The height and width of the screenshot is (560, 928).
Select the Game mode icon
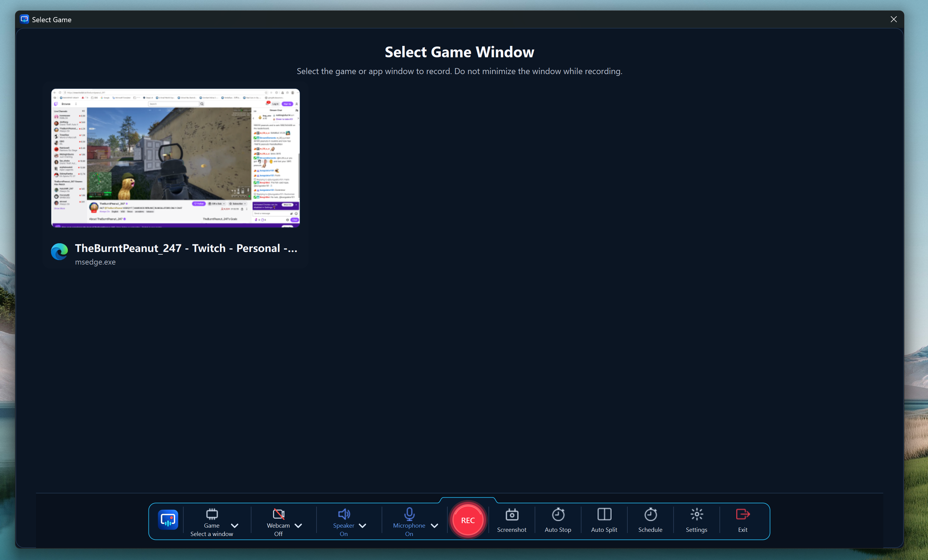coord(212,514)
